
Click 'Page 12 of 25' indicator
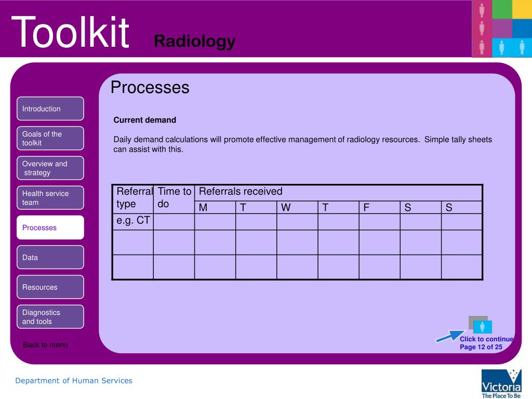[481, 347]
